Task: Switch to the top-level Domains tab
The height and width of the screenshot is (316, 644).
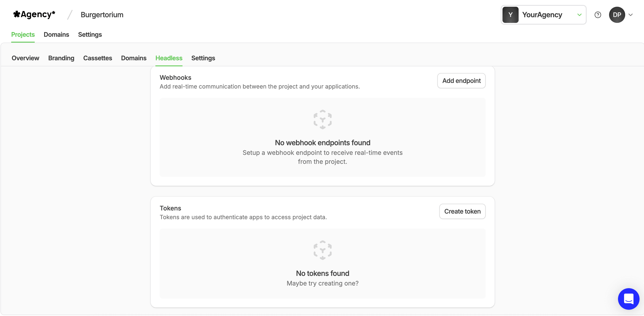Action: [x=56, y=35]
